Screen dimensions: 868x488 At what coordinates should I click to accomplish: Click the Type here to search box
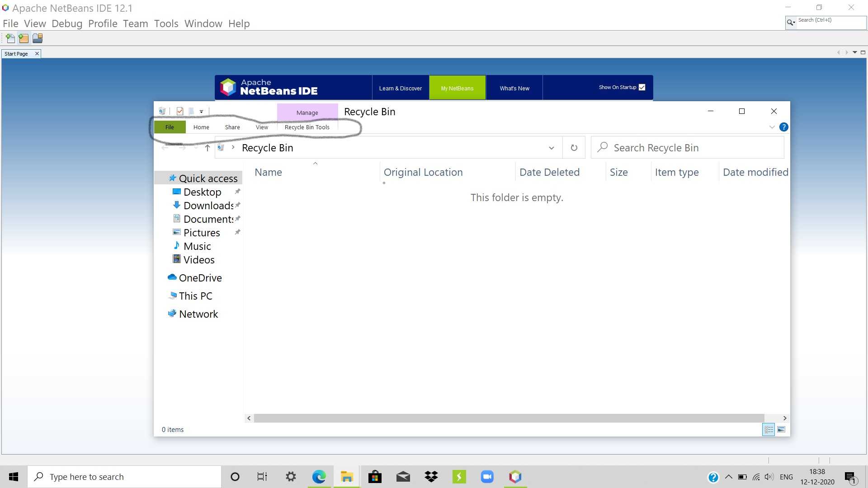click(124, 477)
